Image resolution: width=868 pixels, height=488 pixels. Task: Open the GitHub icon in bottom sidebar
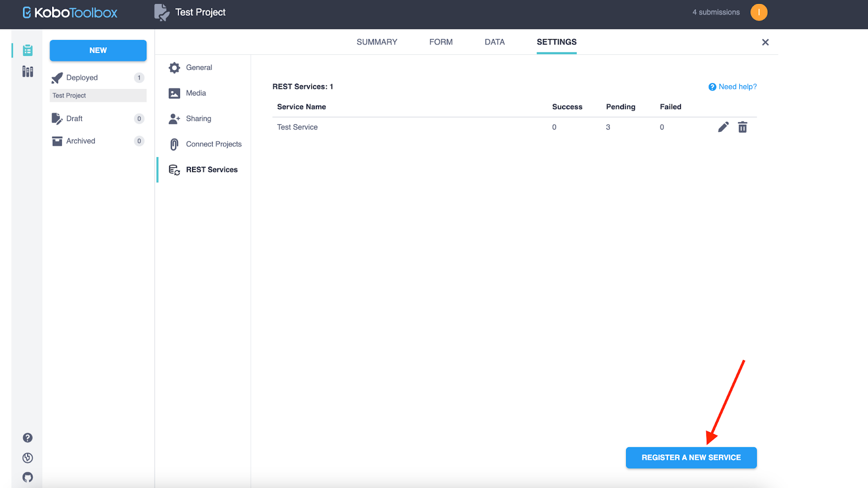tap(27, 477)
